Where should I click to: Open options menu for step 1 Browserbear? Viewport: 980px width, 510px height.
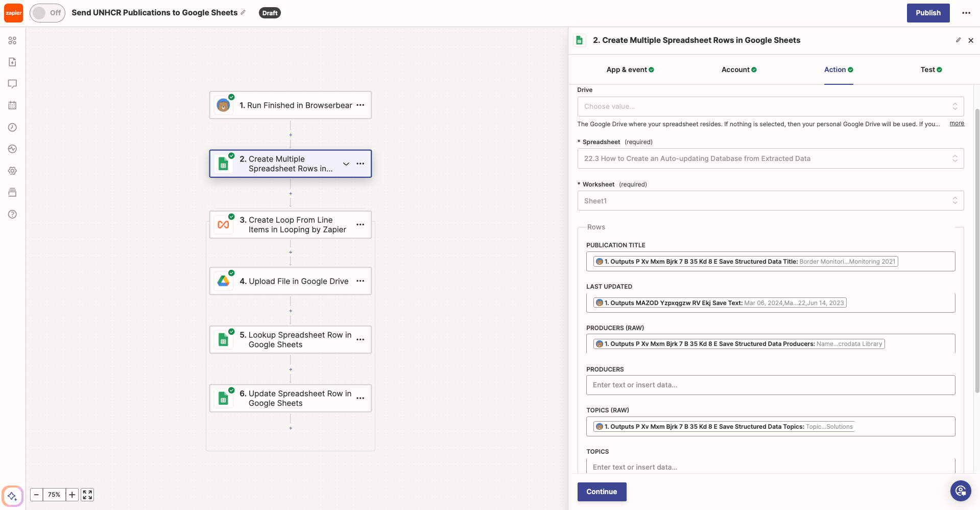361,105
